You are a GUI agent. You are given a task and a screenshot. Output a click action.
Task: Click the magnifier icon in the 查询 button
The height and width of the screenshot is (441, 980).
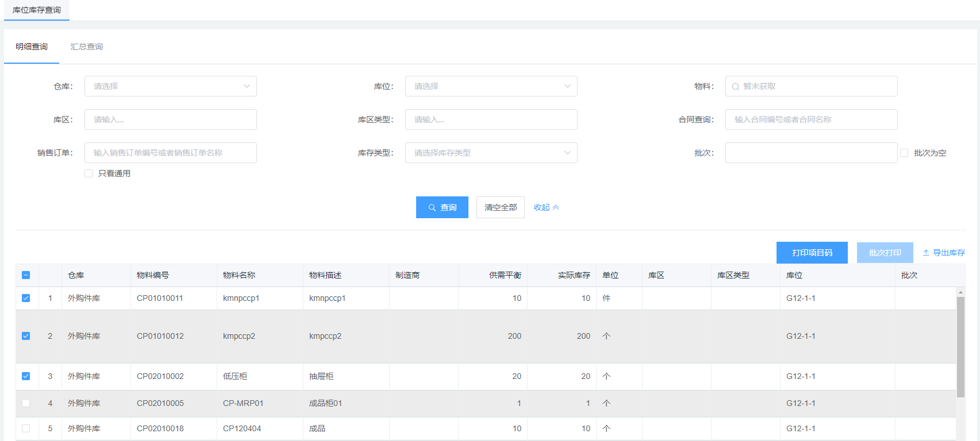click(x=432, y=208)
